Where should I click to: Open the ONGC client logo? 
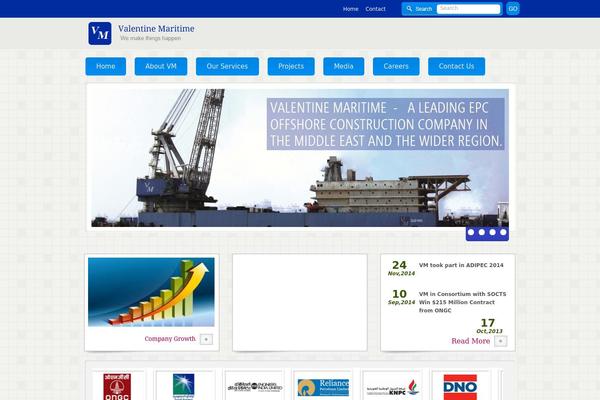[x=117, y=387]
